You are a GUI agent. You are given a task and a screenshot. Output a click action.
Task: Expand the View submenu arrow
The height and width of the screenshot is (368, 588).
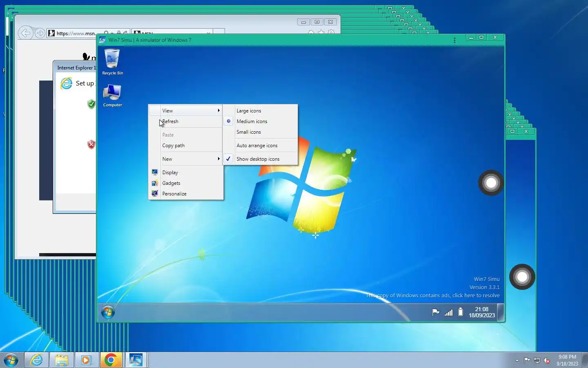click(x=219, y=110)
